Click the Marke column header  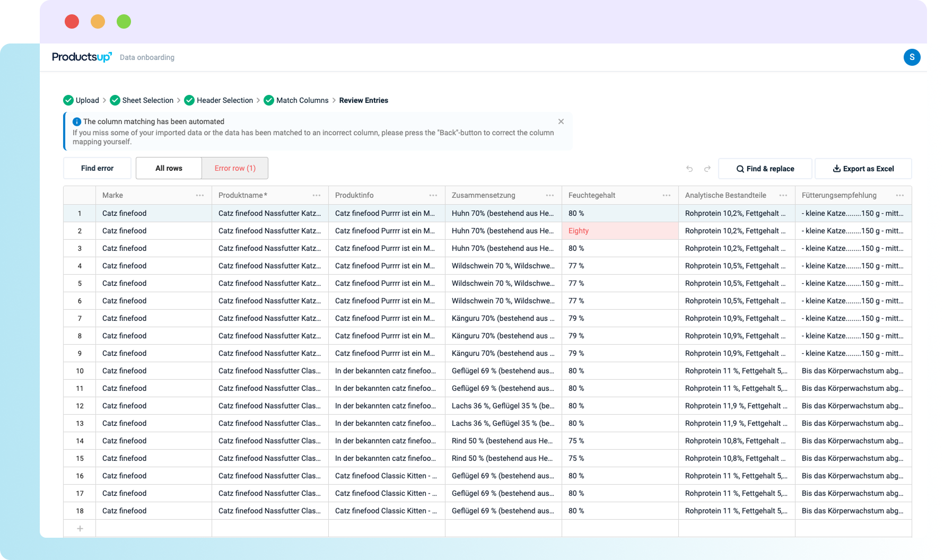tap(154, 195)
